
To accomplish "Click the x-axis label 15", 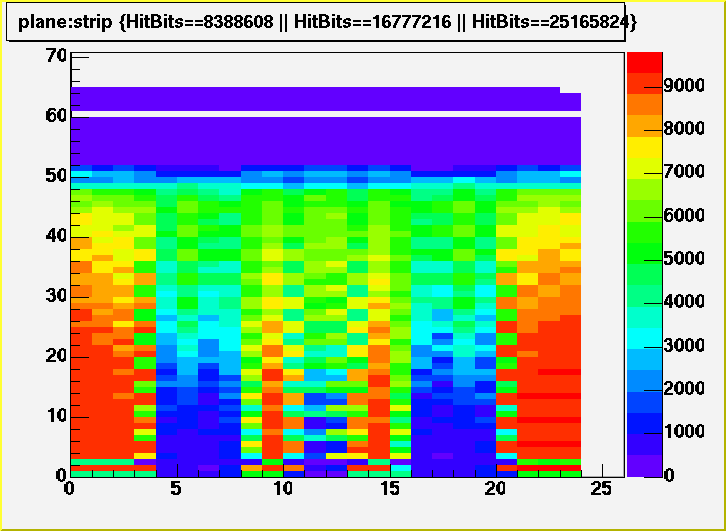I will 390,489.
